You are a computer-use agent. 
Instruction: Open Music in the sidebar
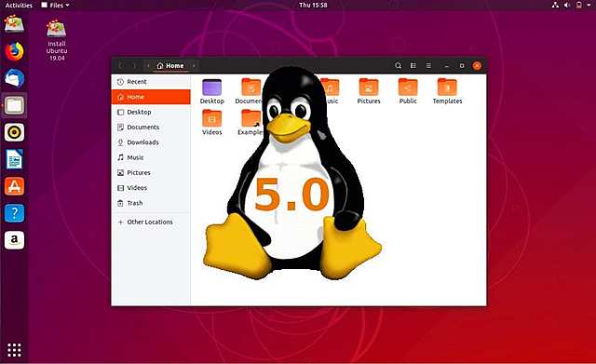click(151, 157)
